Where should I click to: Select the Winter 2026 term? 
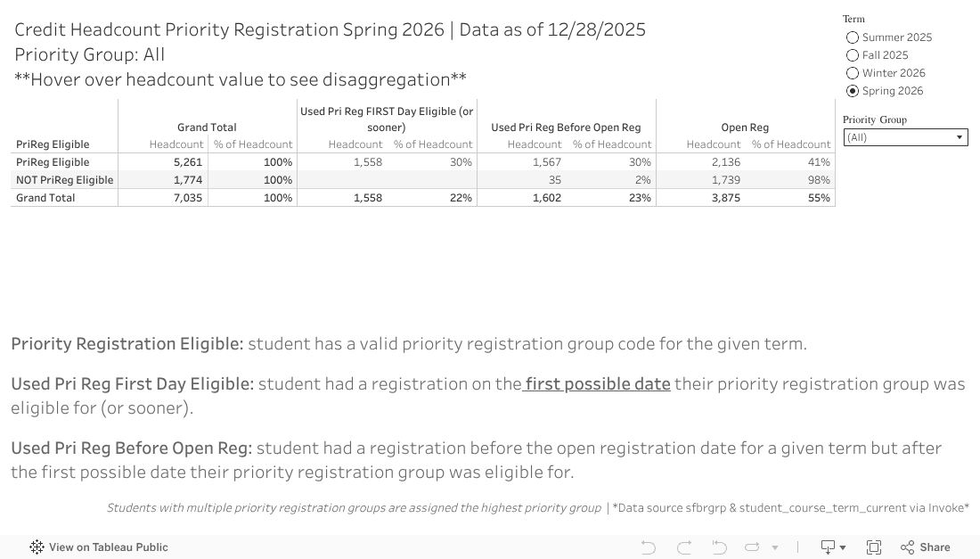pos(853,73)
